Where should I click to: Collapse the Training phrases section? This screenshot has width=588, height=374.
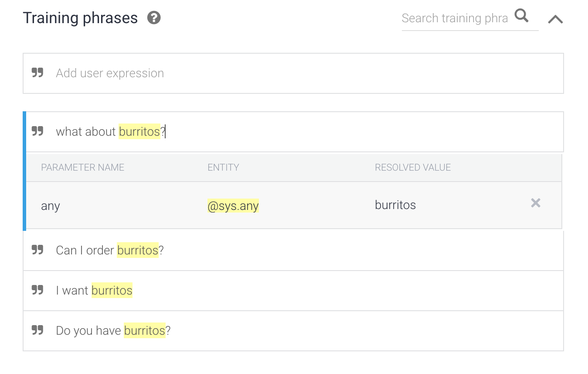click(x=555, y=19)
